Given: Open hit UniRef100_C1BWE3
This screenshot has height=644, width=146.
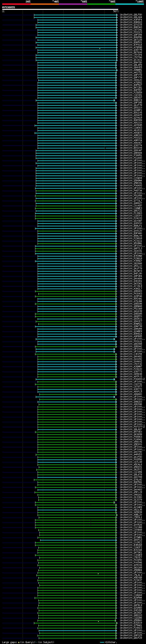Looking at the screenshot, I should 131,208.
